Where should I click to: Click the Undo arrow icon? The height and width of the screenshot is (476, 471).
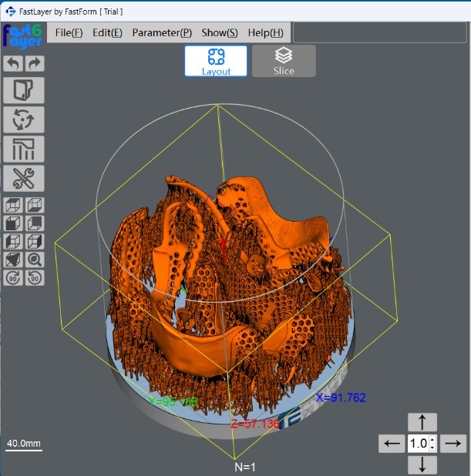(x=14, y=64)
